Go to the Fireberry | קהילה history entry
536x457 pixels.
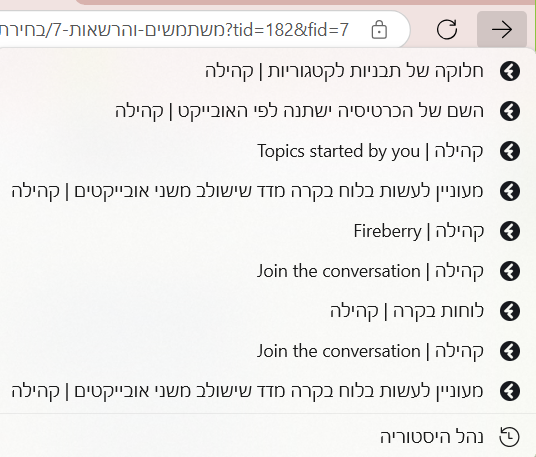268,231
